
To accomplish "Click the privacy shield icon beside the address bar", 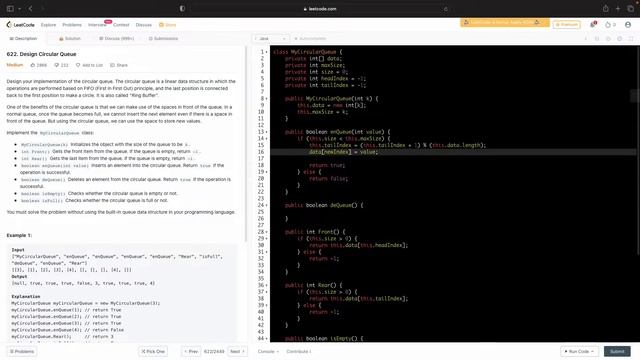I will coord(182,9).
